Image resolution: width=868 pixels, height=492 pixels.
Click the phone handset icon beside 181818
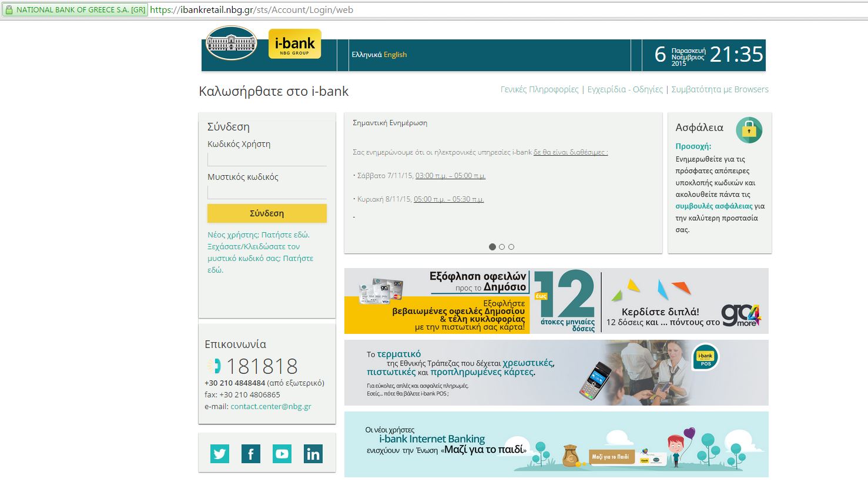click(x=214, y=366)
